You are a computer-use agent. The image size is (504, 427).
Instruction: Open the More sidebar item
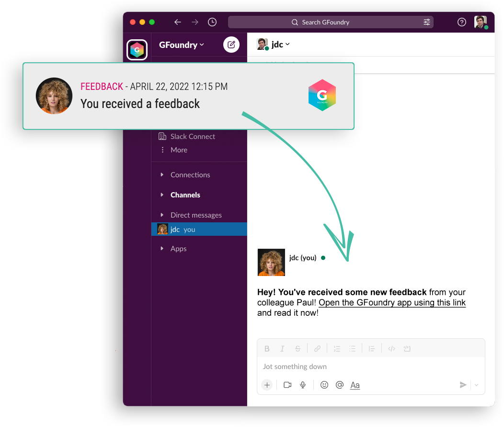tap(178, 150)
